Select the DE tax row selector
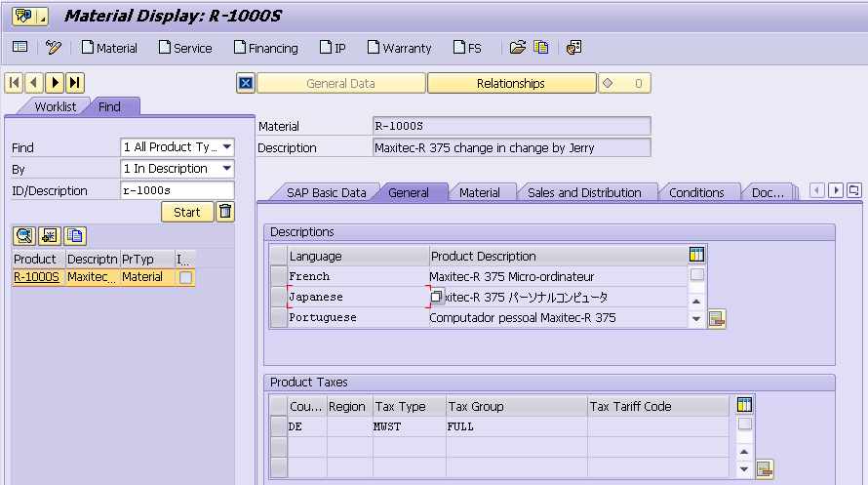 [x=279, y=426]
